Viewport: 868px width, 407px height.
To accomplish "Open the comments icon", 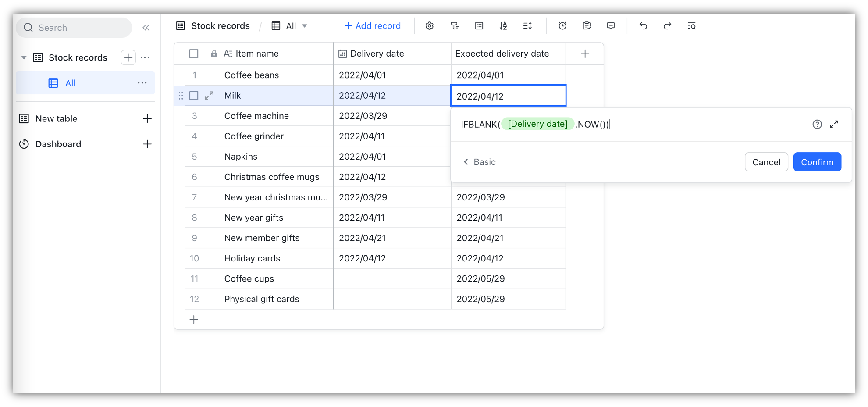I will click(611, 26).
